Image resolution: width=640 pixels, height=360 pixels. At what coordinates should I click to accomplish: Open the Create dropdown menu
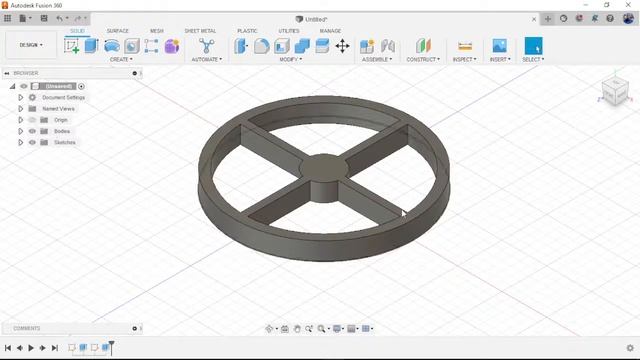click(x=121, y=60)
